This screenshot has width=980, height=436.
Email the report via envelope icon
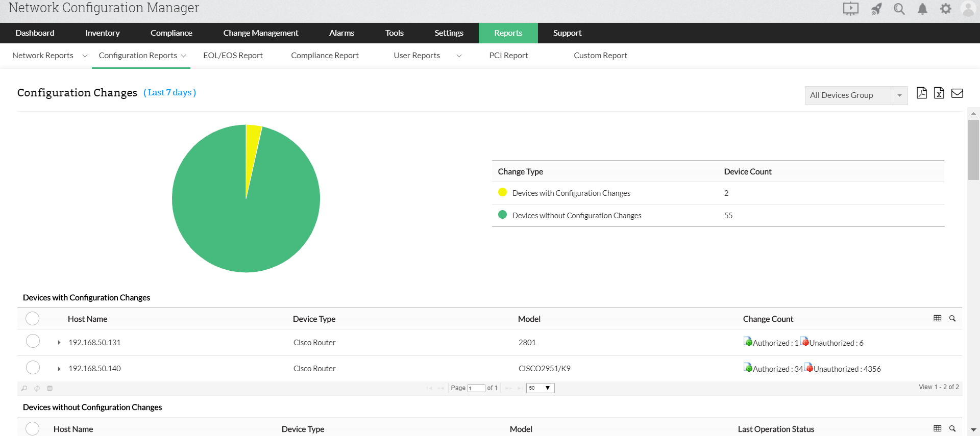957,93
